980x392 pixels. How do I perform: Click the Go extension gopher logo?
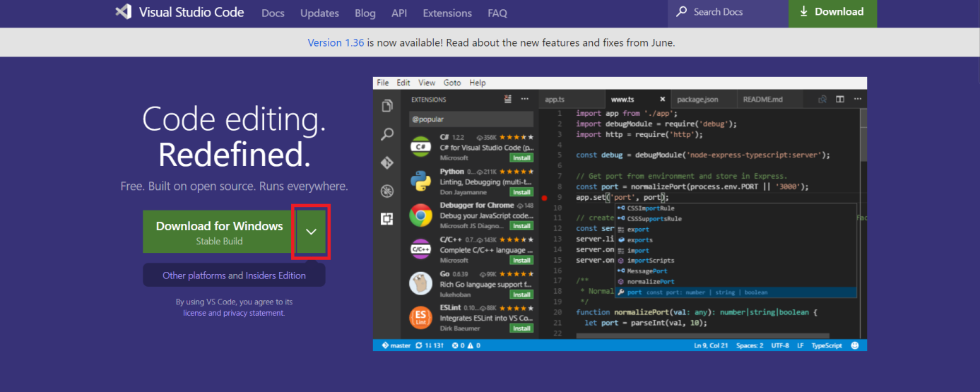pos(421,283)
